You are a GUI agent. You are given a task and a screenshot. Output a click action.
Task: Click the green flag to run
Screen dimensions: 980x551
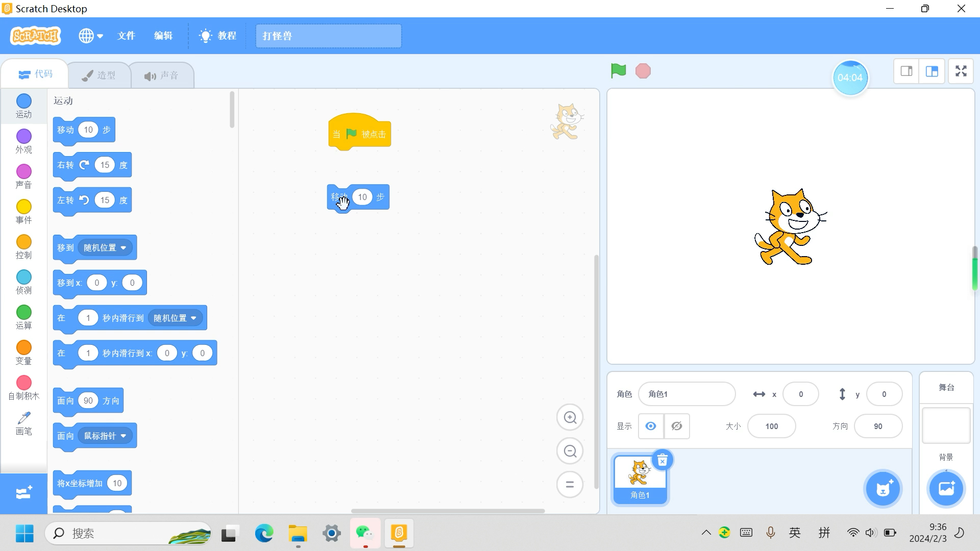pos(618,71)
